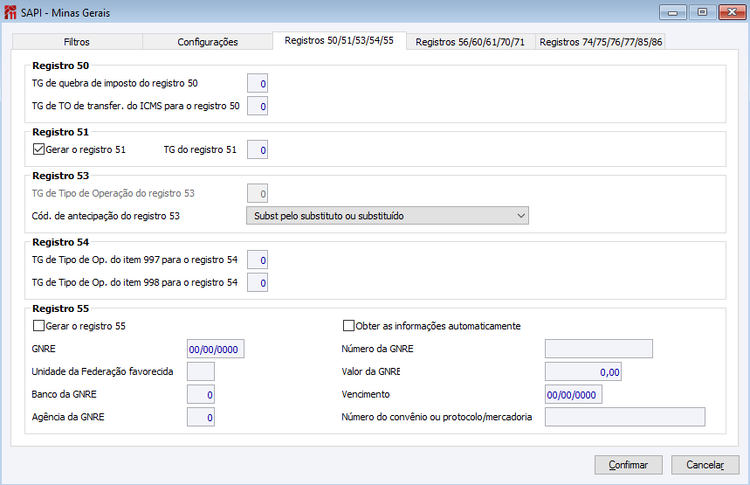750x485 pixels.
Task: Click the Registro 54 group heading
Action: pyautogui.click(x=61, y=242)
